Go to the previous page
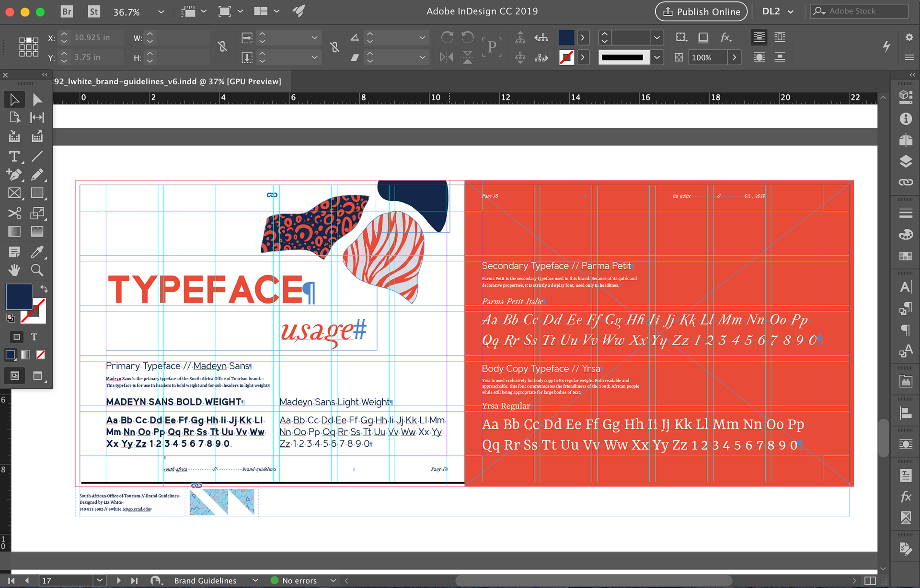This screenshot has width=920, height=588. [27, 580]
